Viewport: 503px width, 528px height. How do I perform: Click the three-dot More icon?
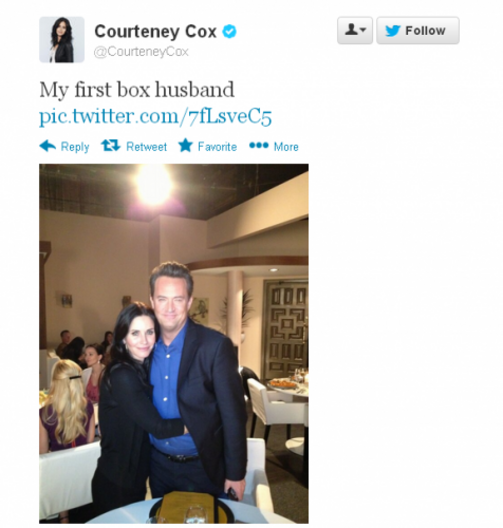pos(259,145)
